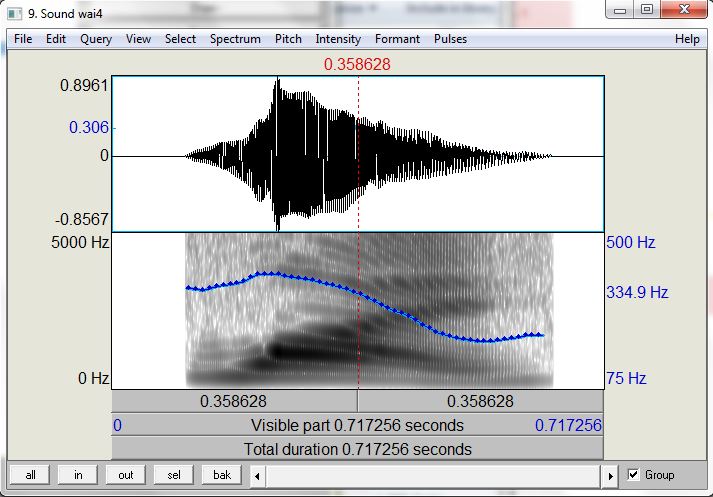This screenshot has width=713, height=497.
Task: Click the -0.8567 amplitude minimum label
Action: [x=82, y=219]
